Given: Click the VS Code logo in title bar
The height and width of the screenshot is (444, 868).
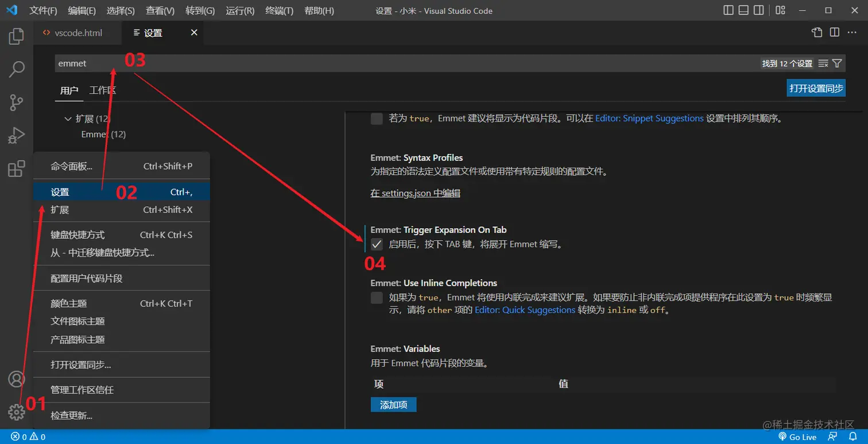Looking at the screenshot, I should 11,10.
